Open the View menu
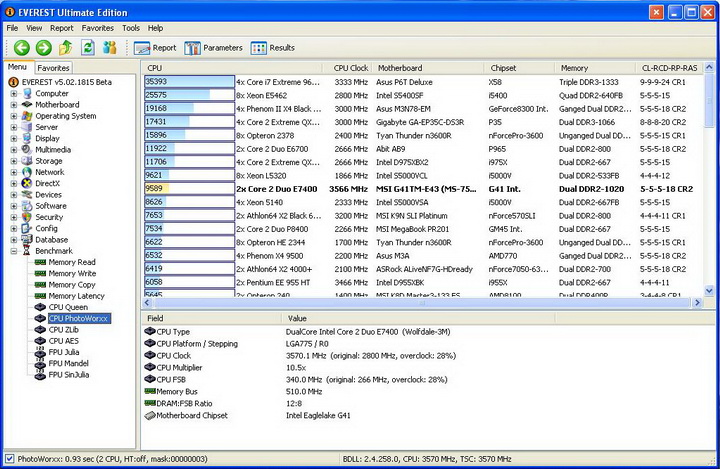This screenshot has height=469, width=720. (34, 28)
